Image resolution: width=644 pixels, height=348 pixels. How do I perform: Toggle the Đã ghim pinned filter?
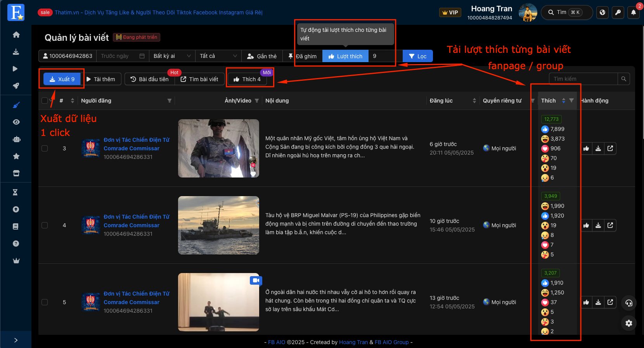point(302,56)
